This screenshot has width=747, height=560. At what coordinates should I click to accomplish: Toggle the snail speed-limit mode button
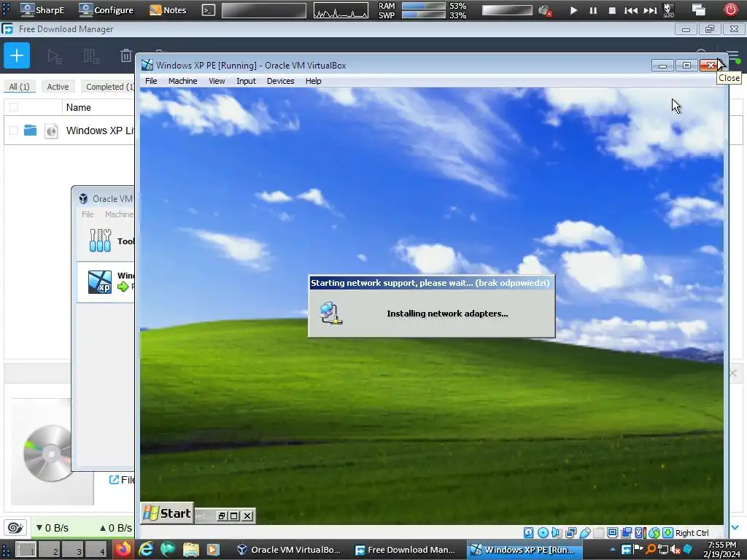(16, 528)
